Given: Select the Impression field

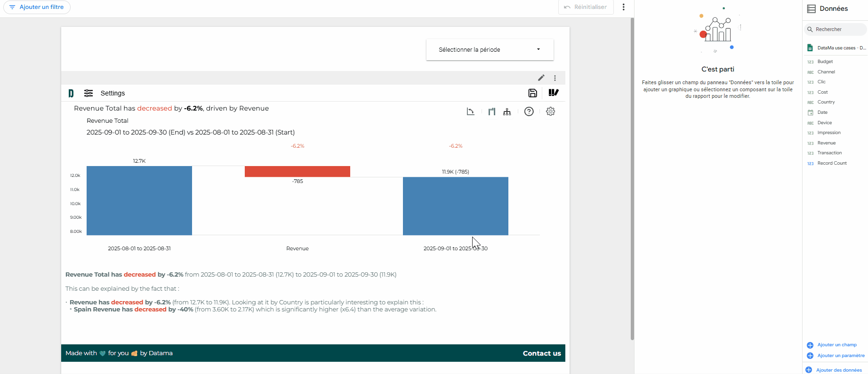Looking at the screenshot, I should 829,133.
